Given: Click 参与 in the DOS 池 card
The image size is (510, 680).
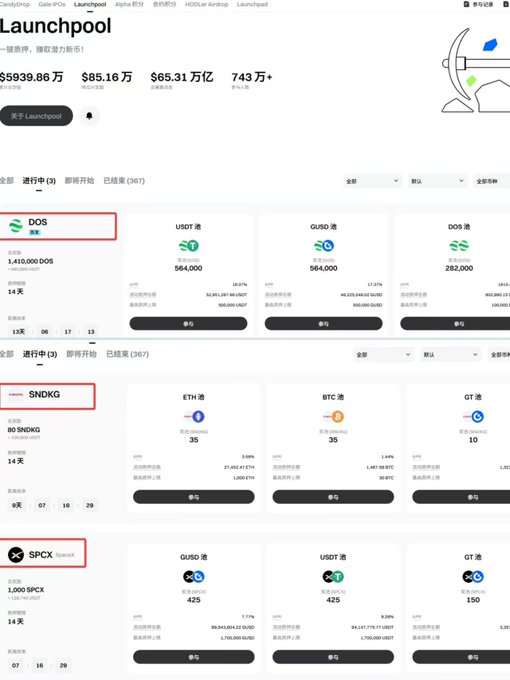Looking at the screenshot, I should pyautogui.click(x=455, y=324).
